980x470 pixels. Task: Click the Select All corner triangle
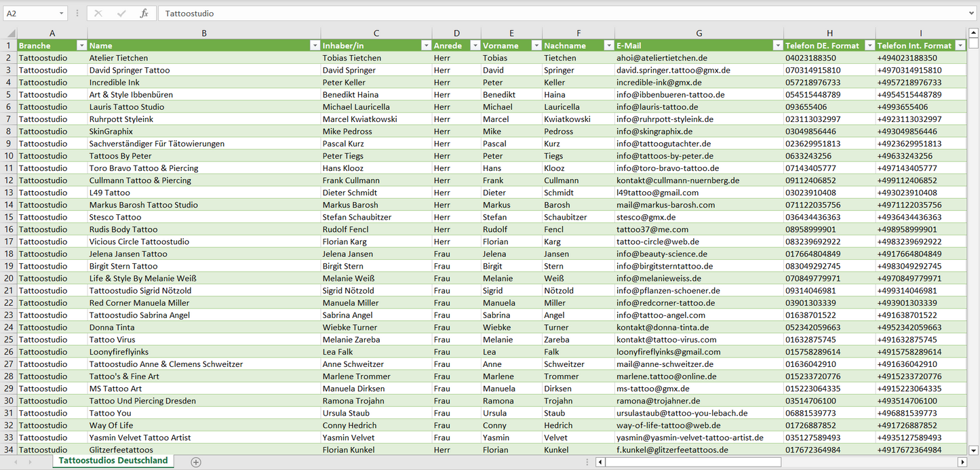11,33
